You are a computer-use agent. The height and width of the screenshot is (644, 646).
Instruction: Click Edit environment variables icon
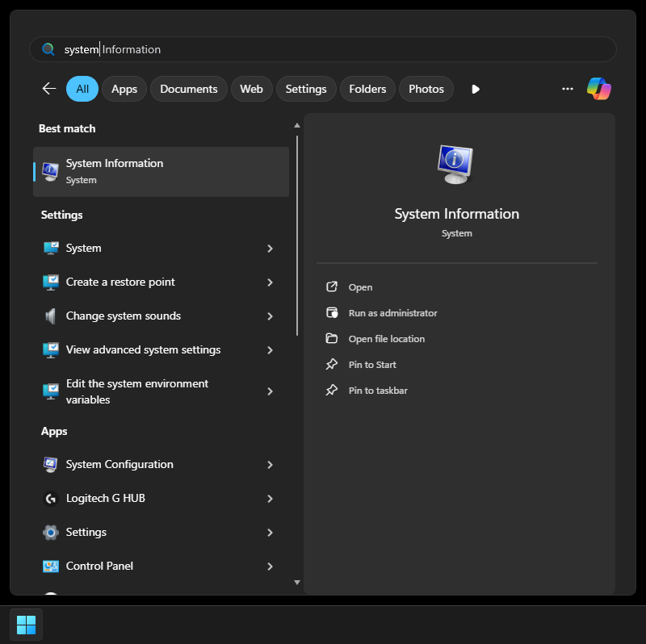click(51, 391)
